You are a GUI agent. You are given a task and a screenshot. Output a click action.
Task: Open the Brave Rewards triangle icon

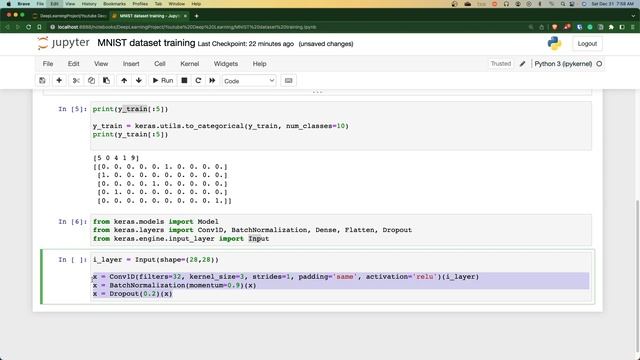tap(567, 27)
